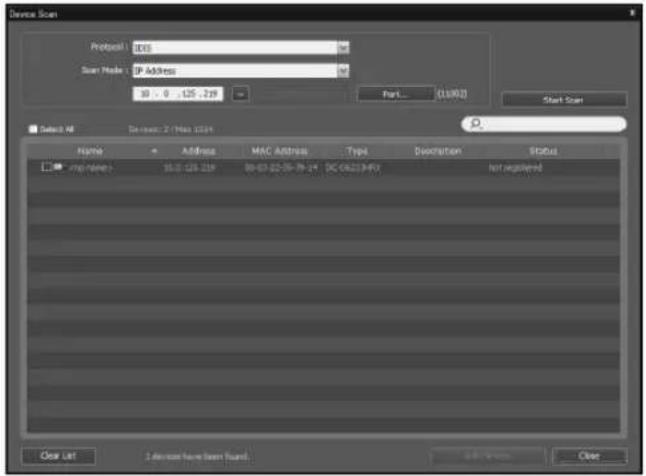Click the small button beside the IP address field
Image resolution: width=646 pixels, height=476 pixels.
(241, 94)
